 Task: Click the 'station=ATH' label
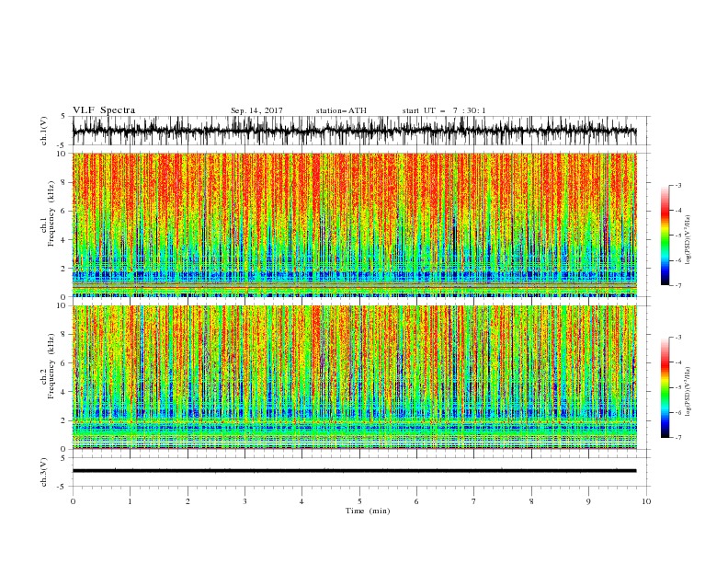pyautogui.click(x=341, y=110)
